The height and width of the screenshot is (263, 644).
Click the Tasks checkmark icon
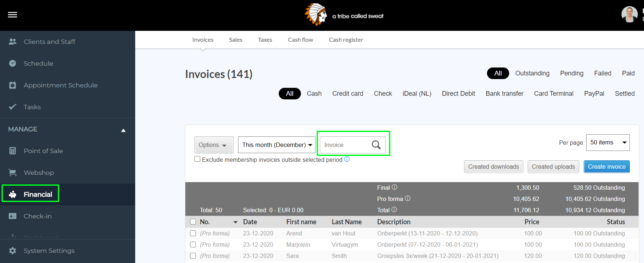click(13, 107)
